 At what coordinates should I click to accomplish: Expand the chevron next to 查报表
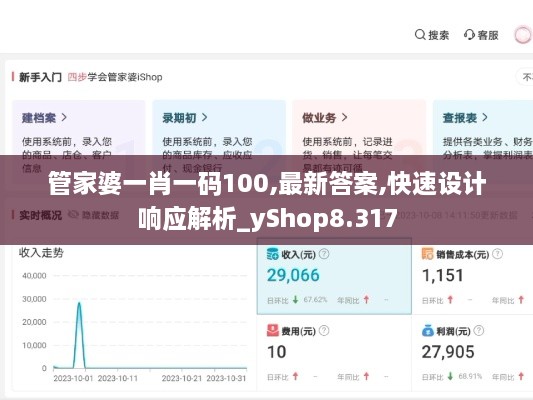pos(485,118)
